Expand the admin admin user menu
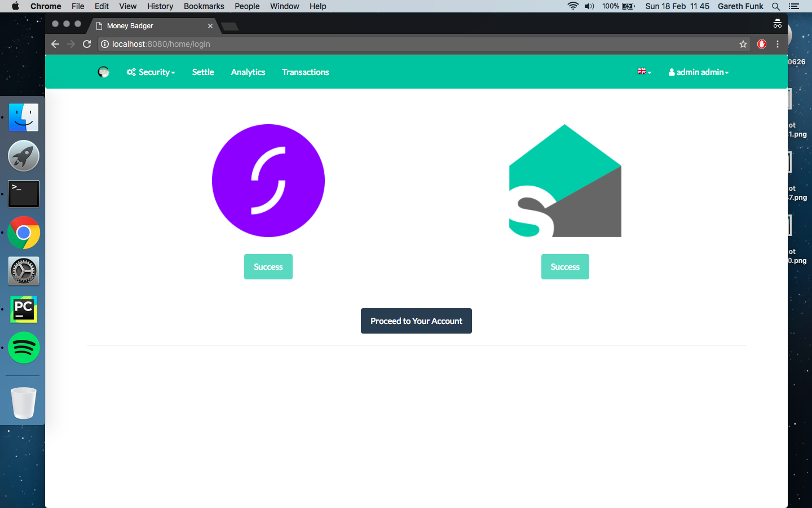 [x=699, y=72]
